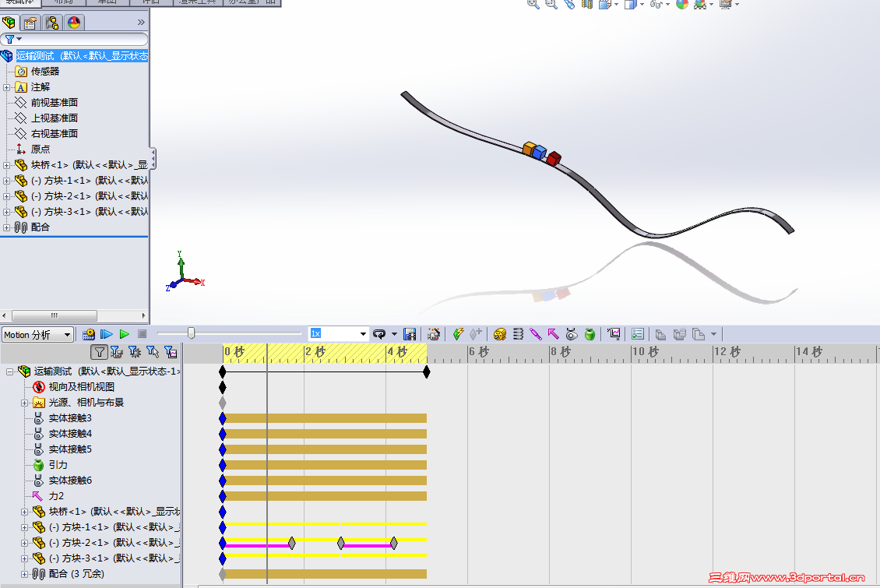Switch to FeatureManager design tree tab
The height and width of the screenshot is (588, 880).
pos(9,23)
